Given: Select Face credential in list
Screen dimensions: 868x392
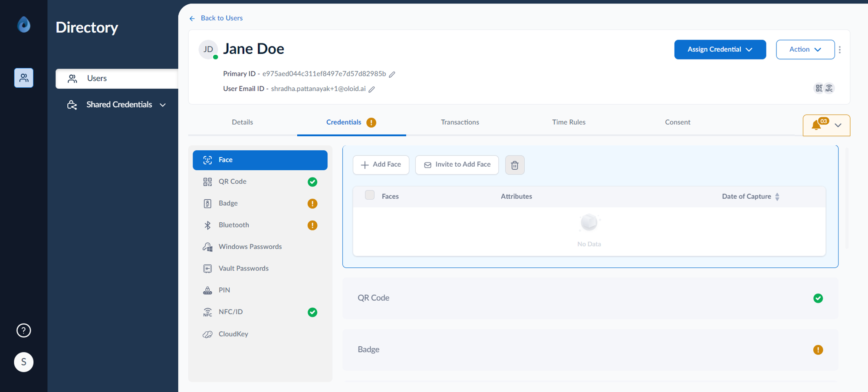Looking at the screenshot, I should click(x=260, y=160).
